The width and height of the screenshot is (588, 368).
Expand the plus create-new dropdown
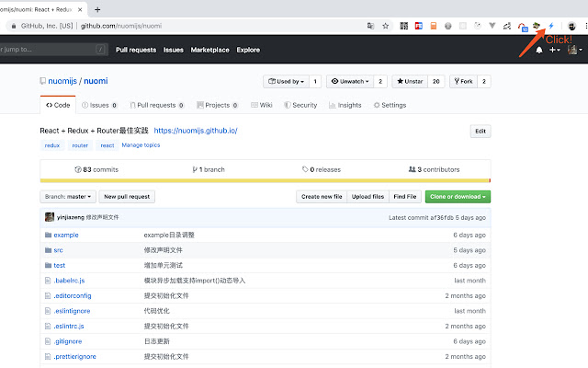pyautogui.click(x=554, y=50)
